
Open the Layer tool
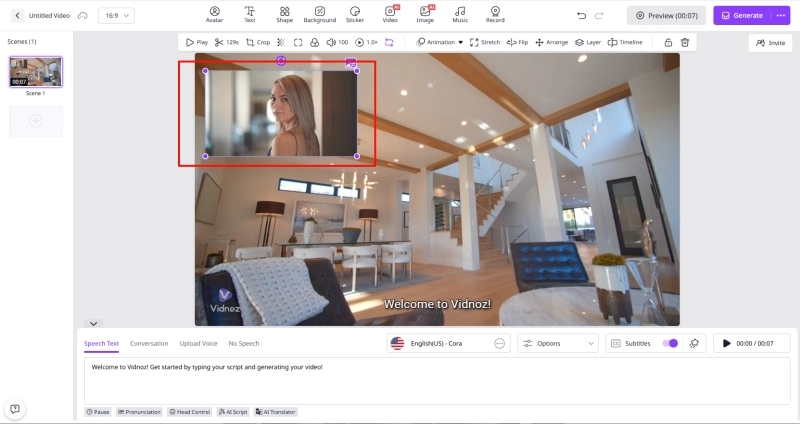[x=588, y=42]
